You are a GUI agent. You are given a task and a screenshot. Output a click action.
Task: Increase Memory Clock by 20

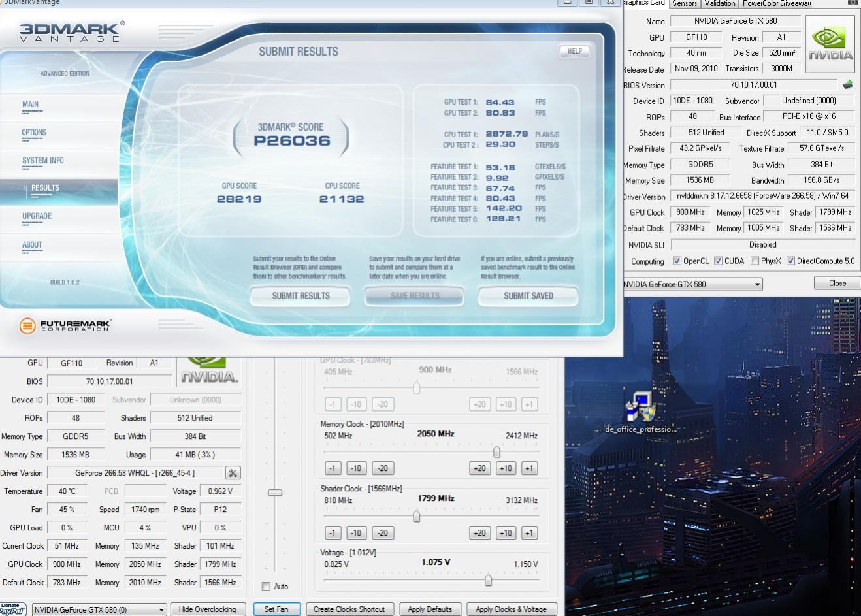[x=479, y=468]
